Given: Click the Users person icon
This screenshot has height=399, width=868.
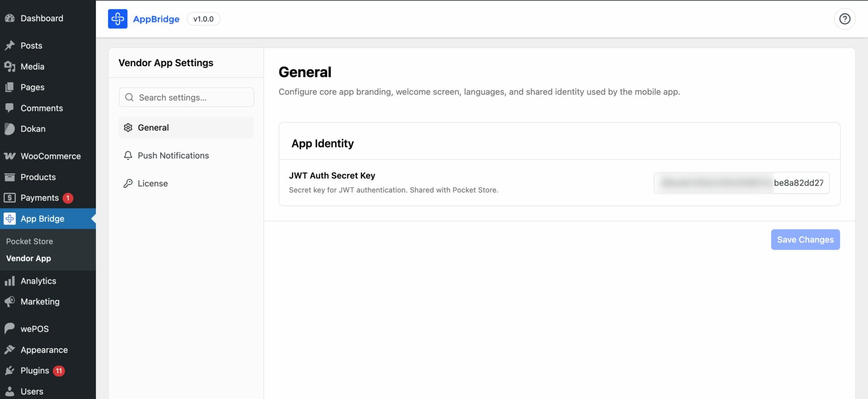Looking at the screenshot, I should point(10,391).
